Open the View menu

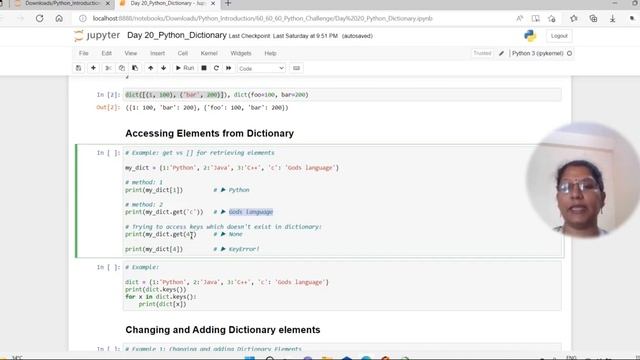(x=131, y=53)
